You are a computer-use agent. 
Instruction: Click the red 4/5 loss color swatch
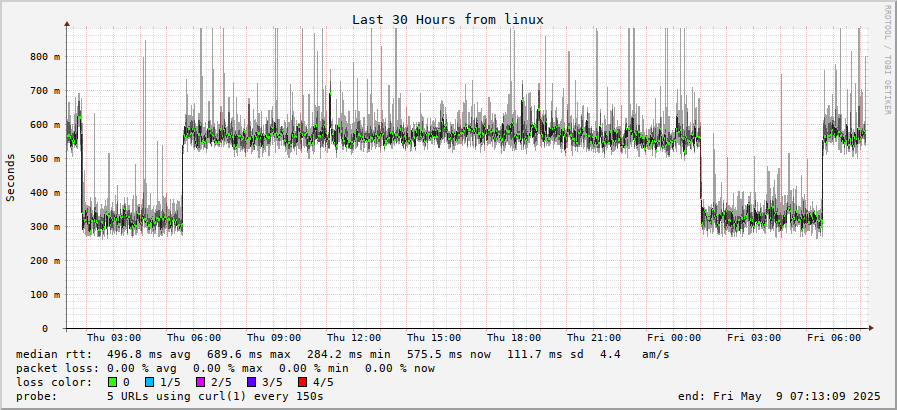point(303,382)
